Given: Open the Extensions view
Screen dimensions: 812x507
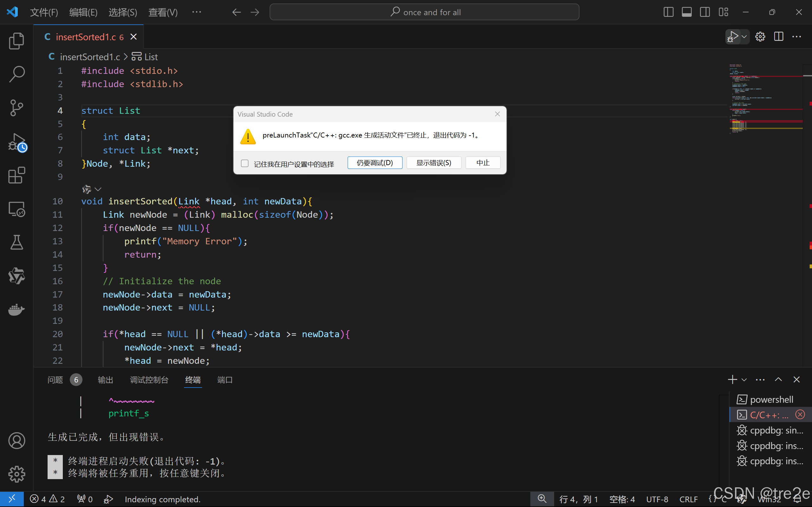Looking at the screenshot, I should [16, 175].
